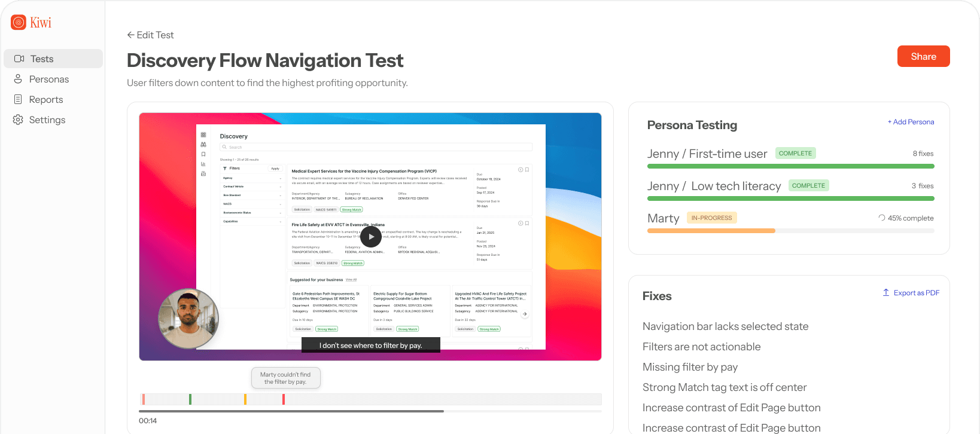Jump to the orange timeline marker
Viewport: 980px width, 434px height.
point(245,399)
